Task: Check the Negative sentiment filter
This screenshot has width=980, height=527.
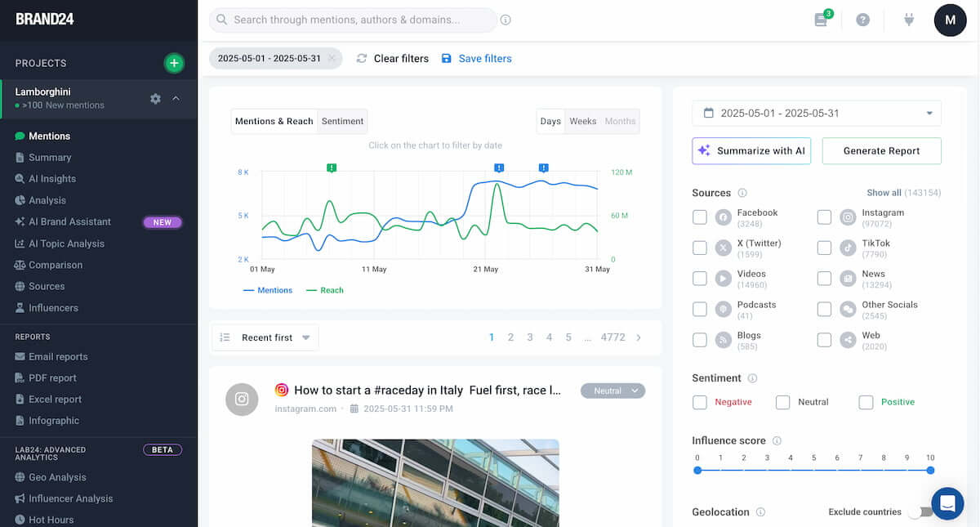Action: pos(700,402)
